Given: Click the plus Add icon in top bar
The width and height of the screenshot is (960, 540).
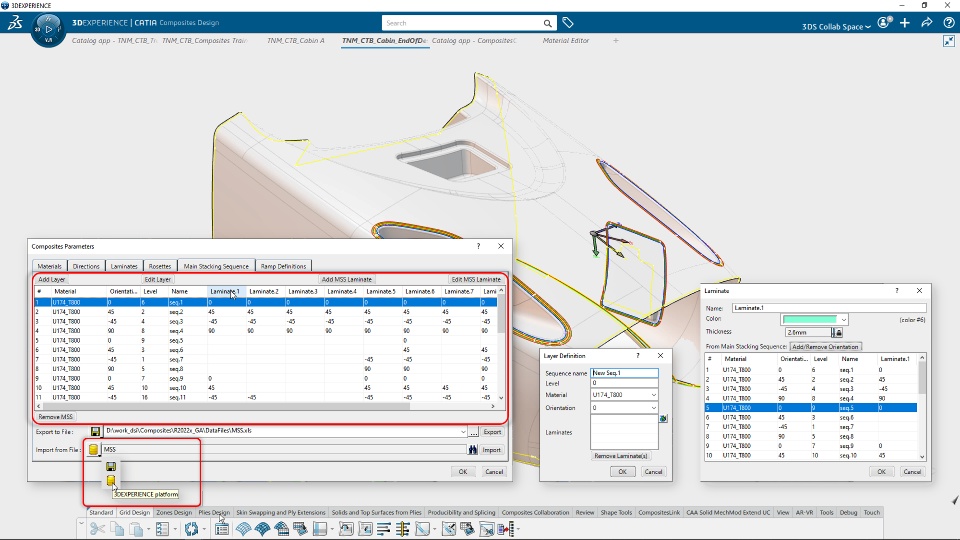Looking at the screenshot, I should click(905, 23).
